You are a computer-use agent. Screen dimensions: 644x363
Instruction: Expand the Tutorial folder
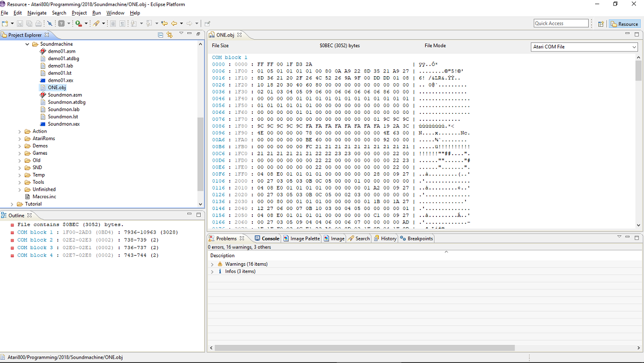coord(12,204)
